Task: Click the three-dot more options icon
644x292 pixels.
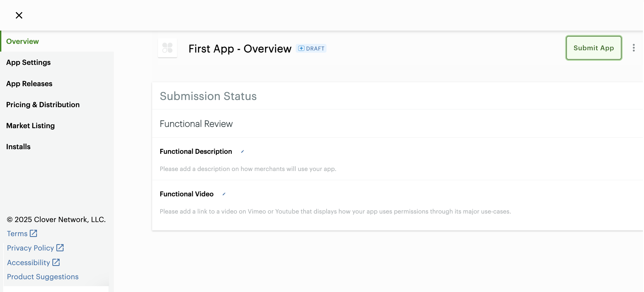Action: pos(634,48)
